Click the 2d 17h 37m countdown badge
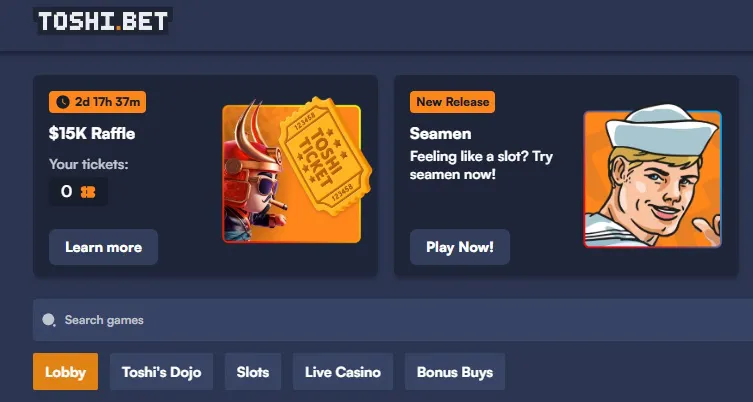Viewport: 753px width, 402px height. pyautogui.click(x=97, y=102)
